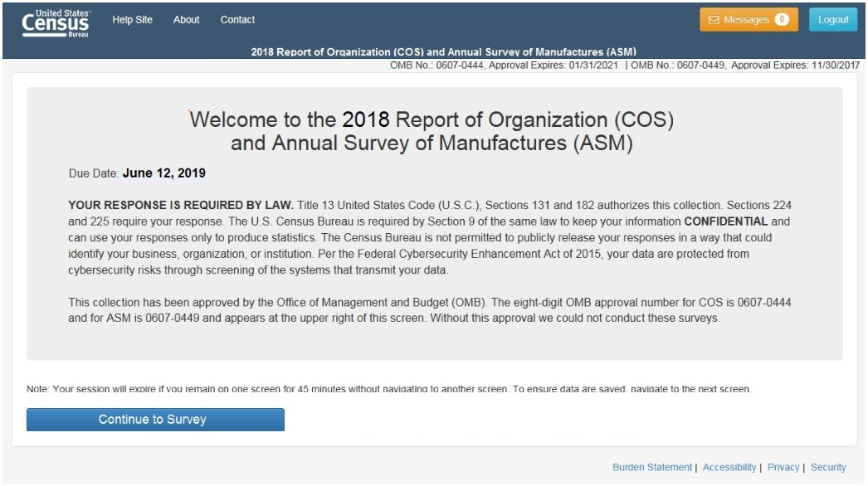Click the bold CONFIDENTIAL word in paragraph
Viewport: 868px width, 486px height.
(725, 221)
